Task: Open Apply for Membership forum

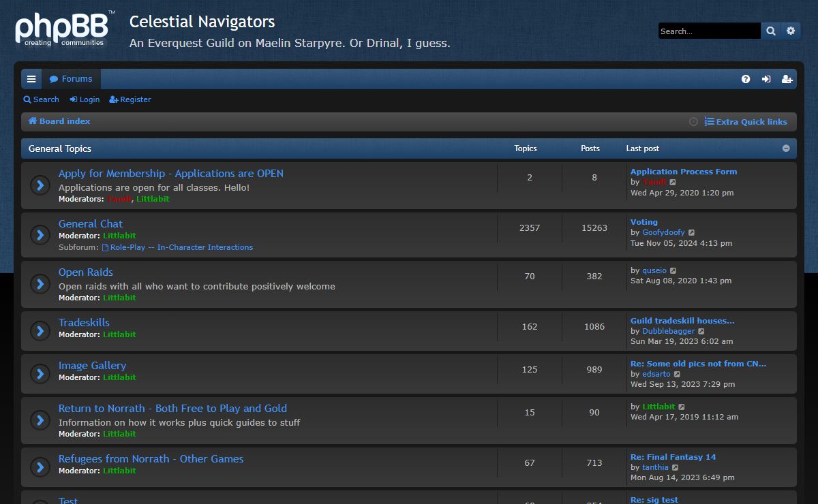Action: point(171,174)
